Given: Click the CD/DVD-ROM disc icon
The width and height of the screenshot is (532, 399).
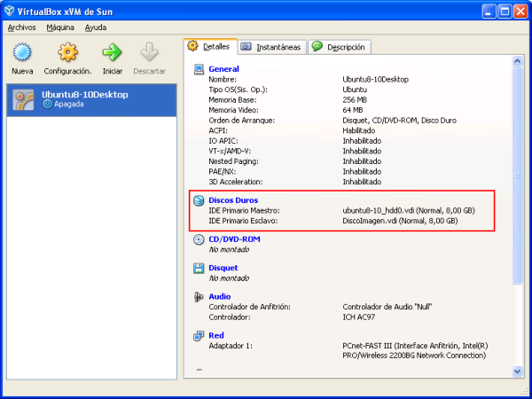Looking at the screenshot, I should click(x=199, y=239).
